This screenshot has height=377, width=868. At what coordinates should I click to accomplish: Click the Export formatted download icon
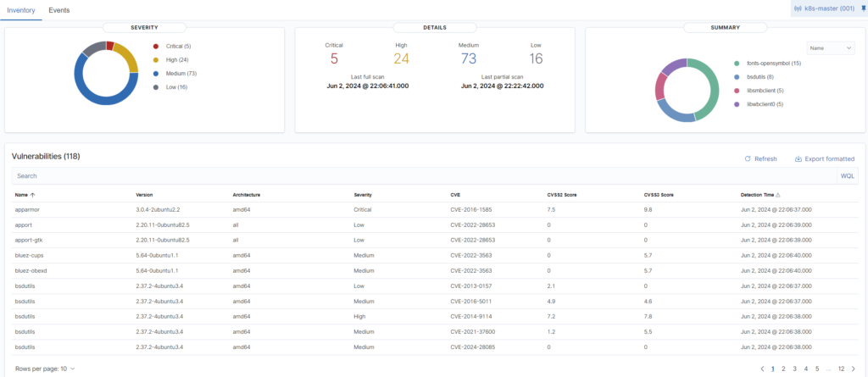[798, 158]
